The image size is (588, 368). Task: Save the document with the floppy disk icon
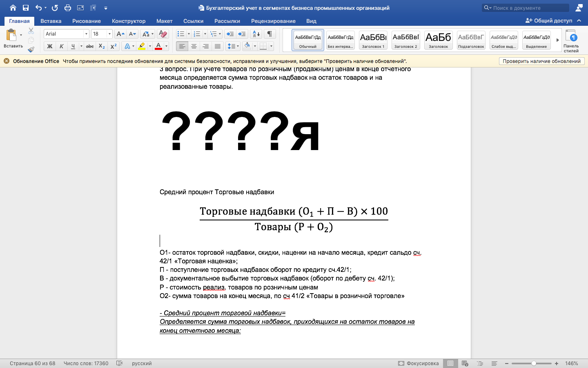point(26,8)
